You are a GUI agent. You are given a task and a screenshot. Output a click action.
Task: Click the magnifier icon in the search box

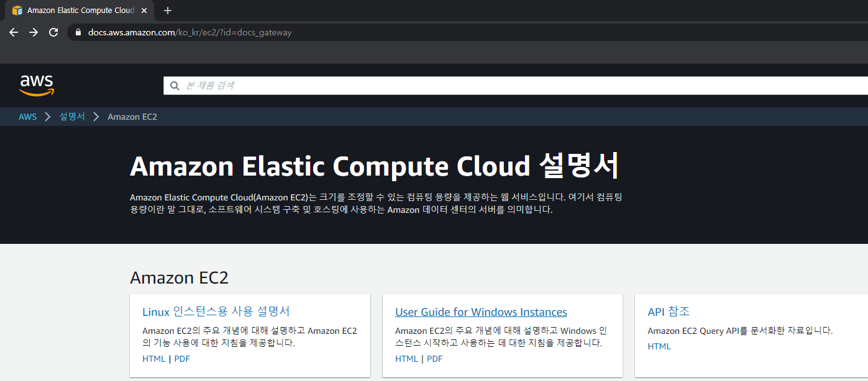pos(175,86)
